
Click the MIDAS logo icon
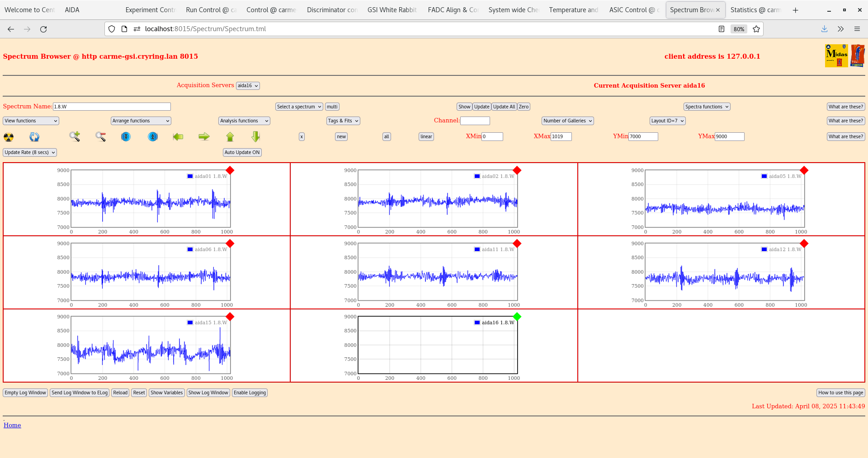pyautogui.click(x=836, y=56)
